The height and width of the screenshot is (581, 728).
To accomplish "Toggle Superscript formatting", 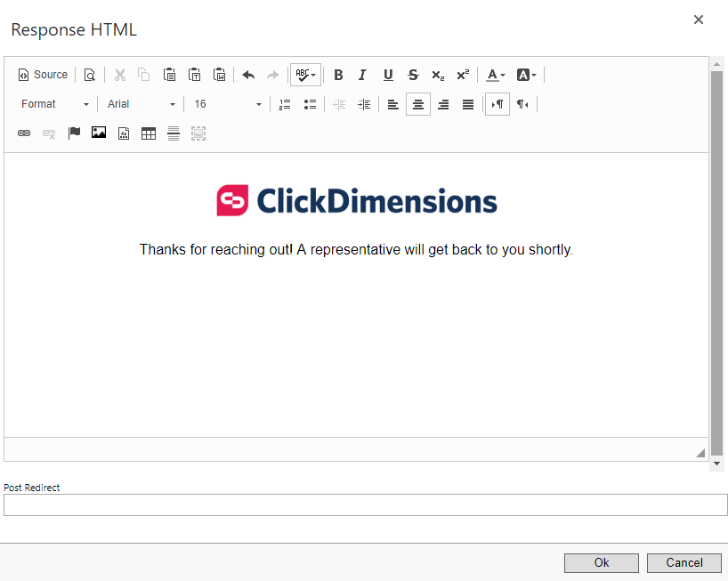I will (x=463, y=75).
